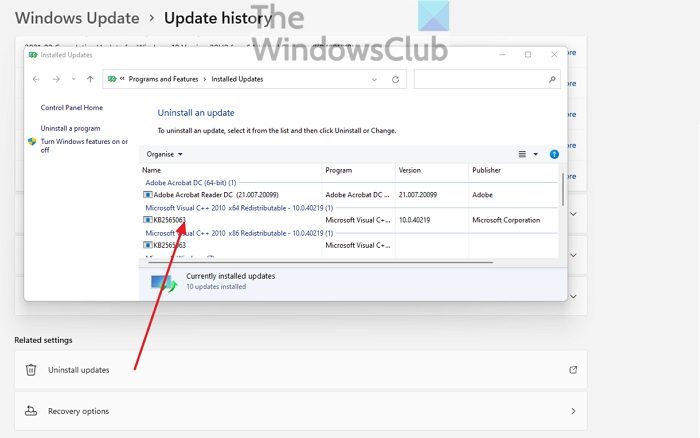Expand the address bar history dropdown
This screenshot has width=700, height=438.
(374, 79)
